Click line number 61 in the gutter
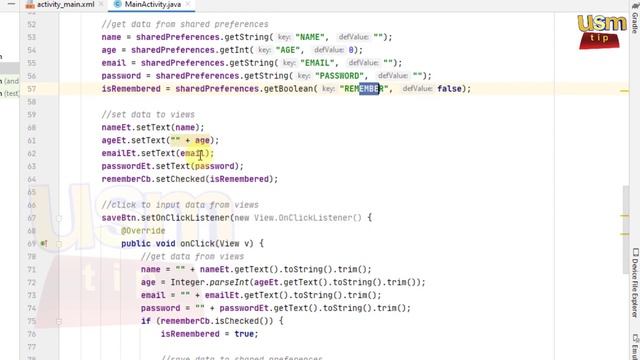The image size is (640, 360). click(x=32, y=140)
